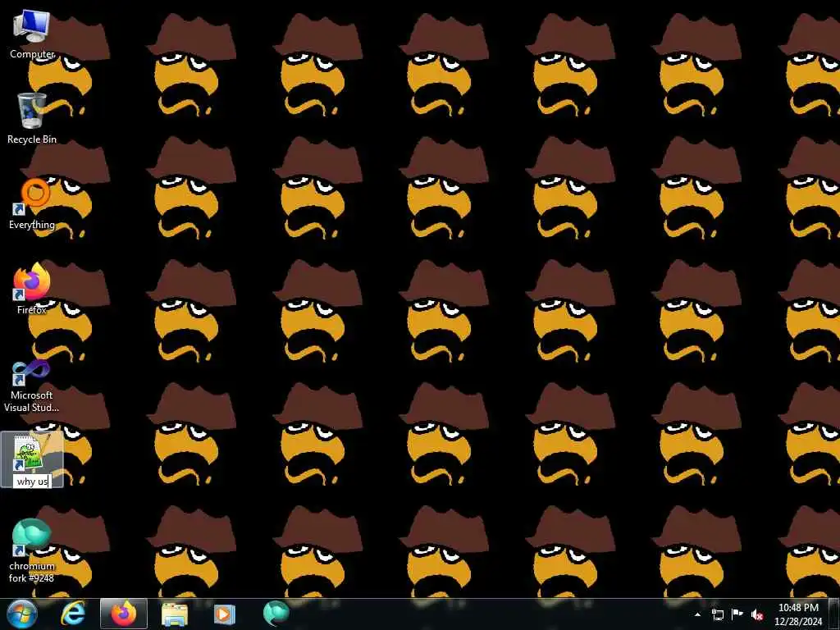This screenshot has width=840, height=630.
Task: Select the Firefox desktop shortcut
Action: pyautogui.click(x=32, y=282)
